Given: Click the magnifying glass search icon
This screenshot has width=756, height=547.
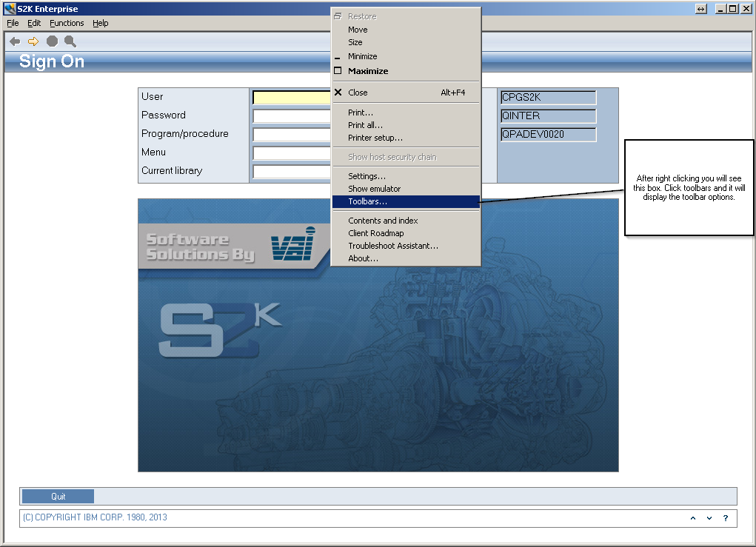Looking at the screenshot, I should (x=70, y=41).
